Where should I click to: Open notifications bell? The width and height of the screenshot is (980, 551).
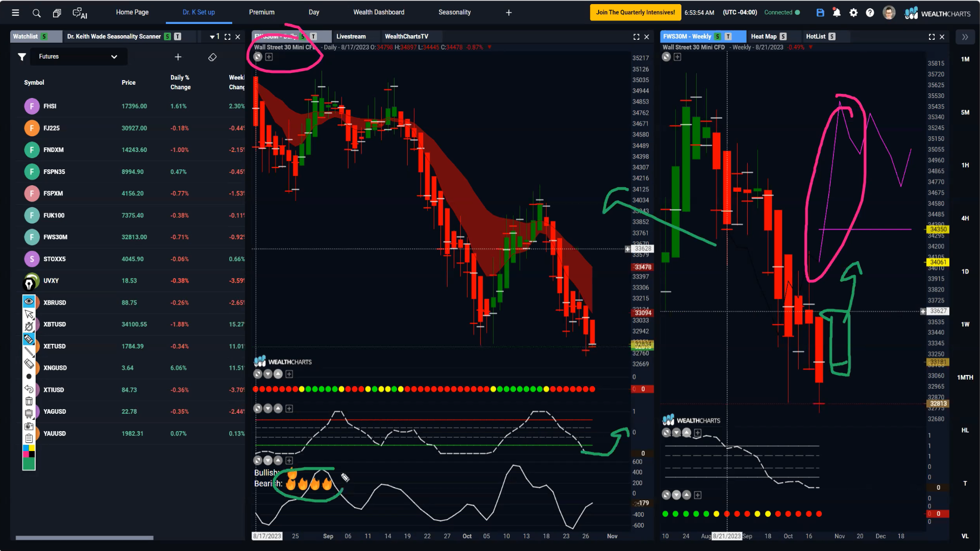[837, 12]
